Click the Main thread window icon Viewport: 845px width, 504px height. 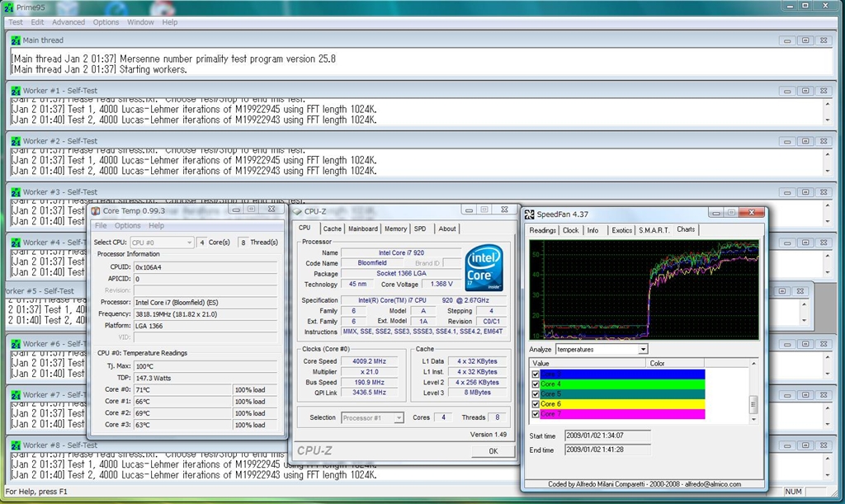(x=16, y=40)
